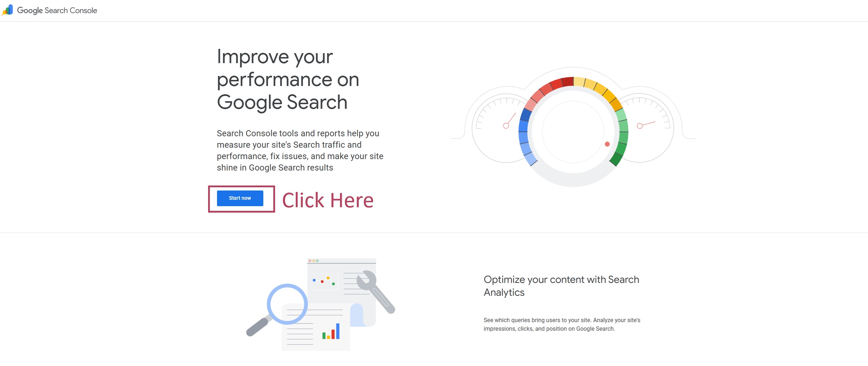Click the red dot inside the large gauge
Viewport: 868px width, 366px height.
(607, 144)
